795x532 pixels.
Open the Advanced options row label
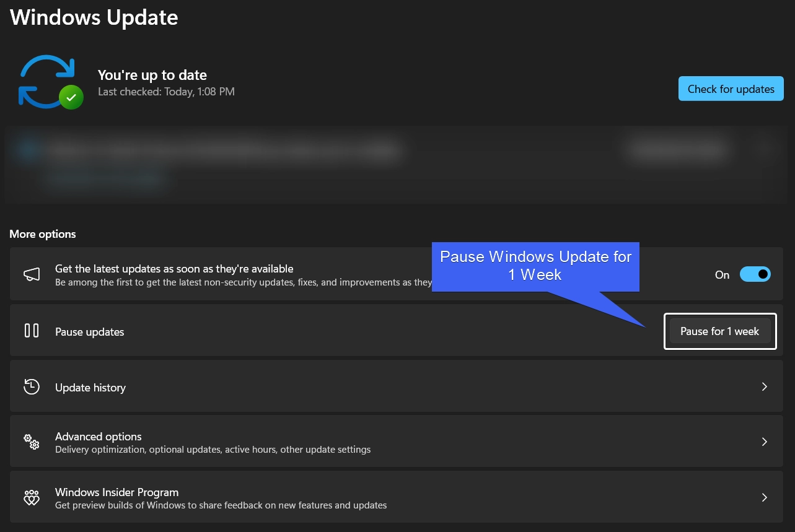coord(99,437)
